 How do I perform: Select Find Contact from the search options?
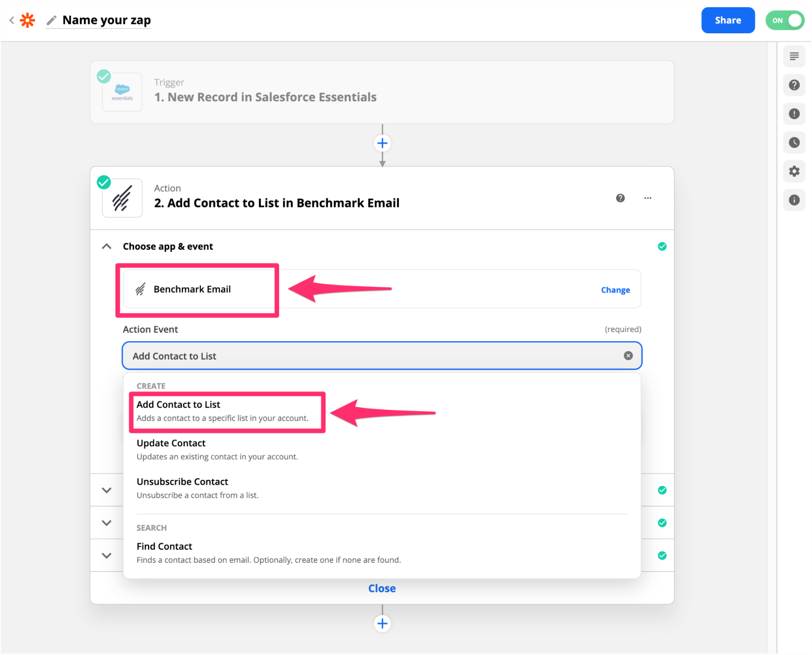coord(164,547)
